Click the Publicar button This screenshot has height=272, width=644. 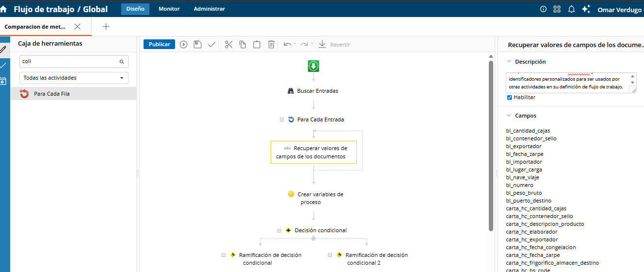[x=159, y=44]
